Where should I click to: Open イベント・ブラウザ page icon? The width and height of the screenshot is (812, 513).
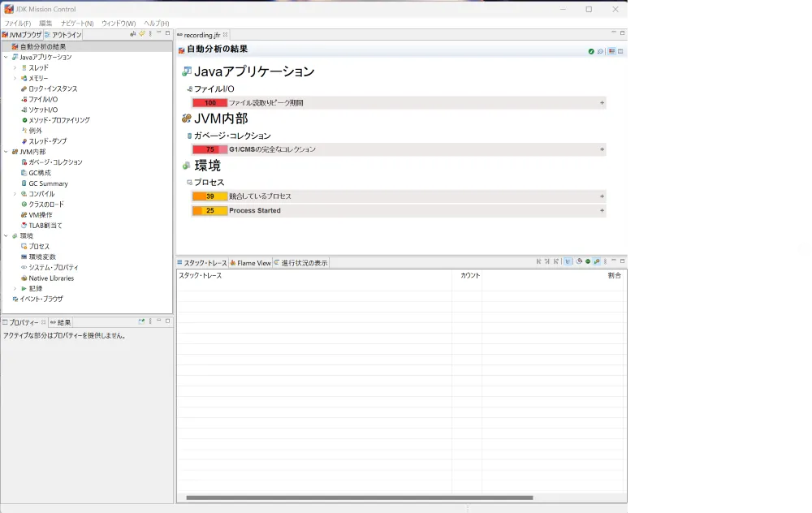click(x=15, y=299)
